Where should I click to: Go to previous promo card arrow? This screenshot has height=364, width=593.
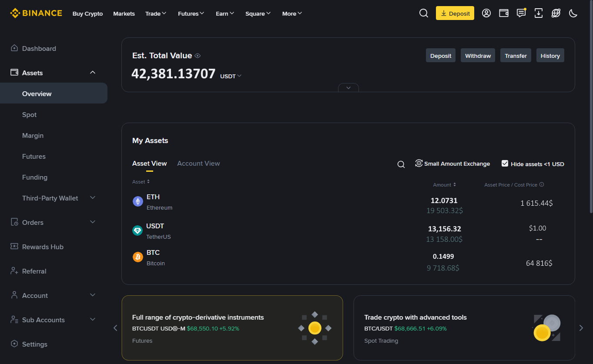[115, 328]
